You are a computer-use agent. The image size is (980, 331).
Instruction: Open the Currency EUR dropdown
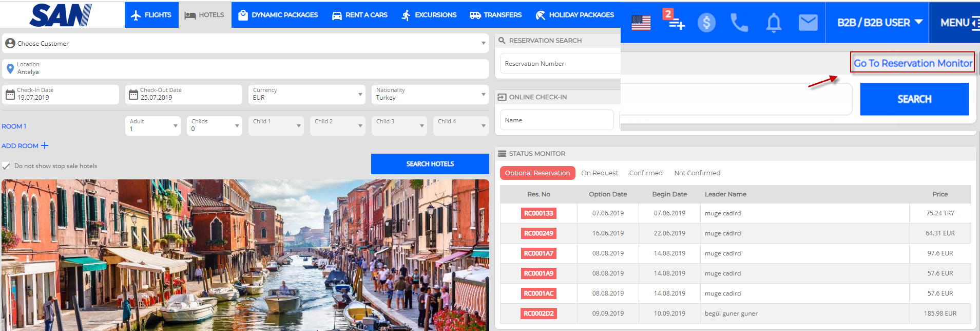coord(359,95)
